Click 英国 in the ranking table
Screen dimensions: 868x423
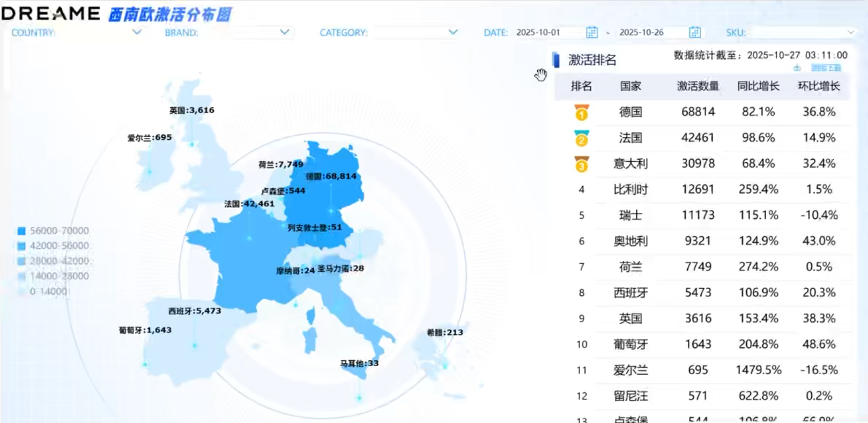[x=630, y=318]
